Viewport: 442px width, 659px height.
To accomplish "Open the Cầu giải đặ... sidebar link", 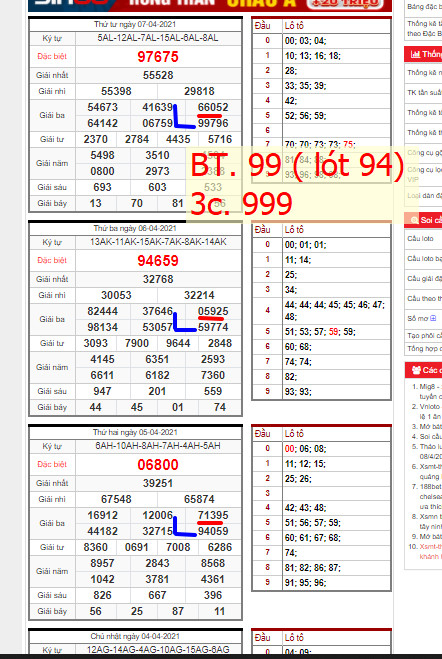I will [x=424, y=278].
